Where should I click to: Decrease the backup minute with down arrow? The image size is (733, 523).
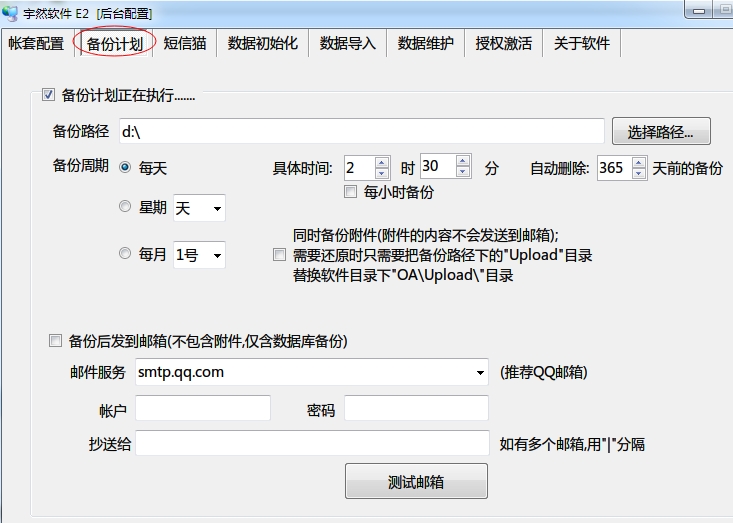pyautogui.click(x=463, y=172)
